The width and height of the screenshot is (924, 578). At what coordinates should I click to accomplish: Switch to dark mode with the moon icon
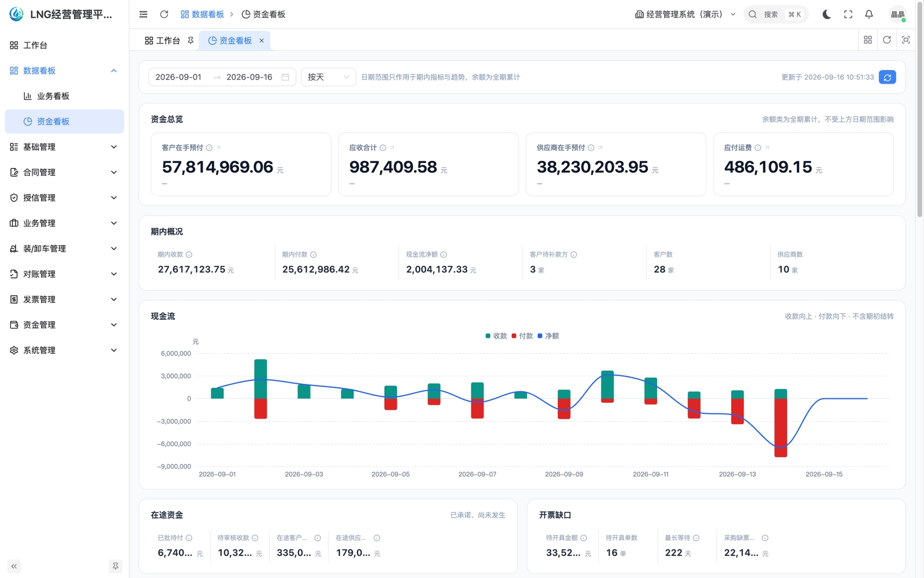click(826, 14)
